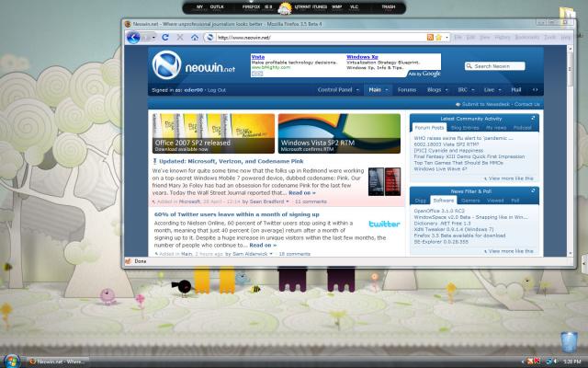Switch to the Forum Posts tab
The height and width of the screenshot is (368, 588).
tap(429, 128)
